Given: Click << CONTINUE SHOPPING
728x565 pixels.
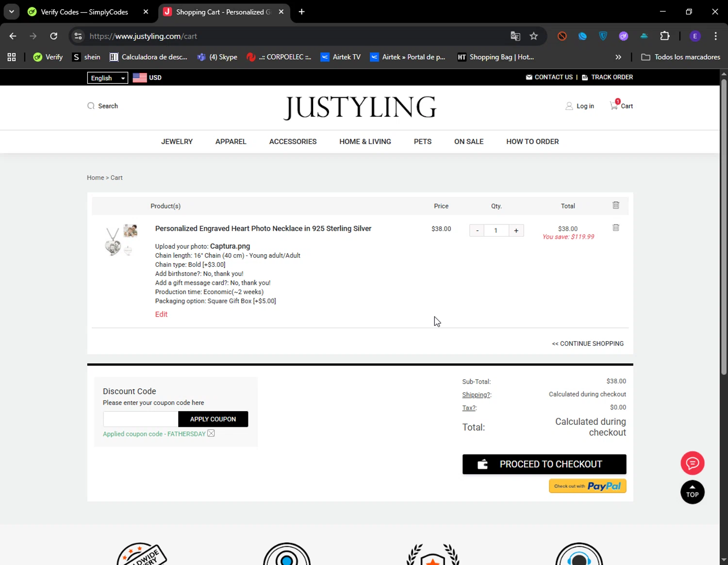Looking at the screenshot, I should pos(588,343).
